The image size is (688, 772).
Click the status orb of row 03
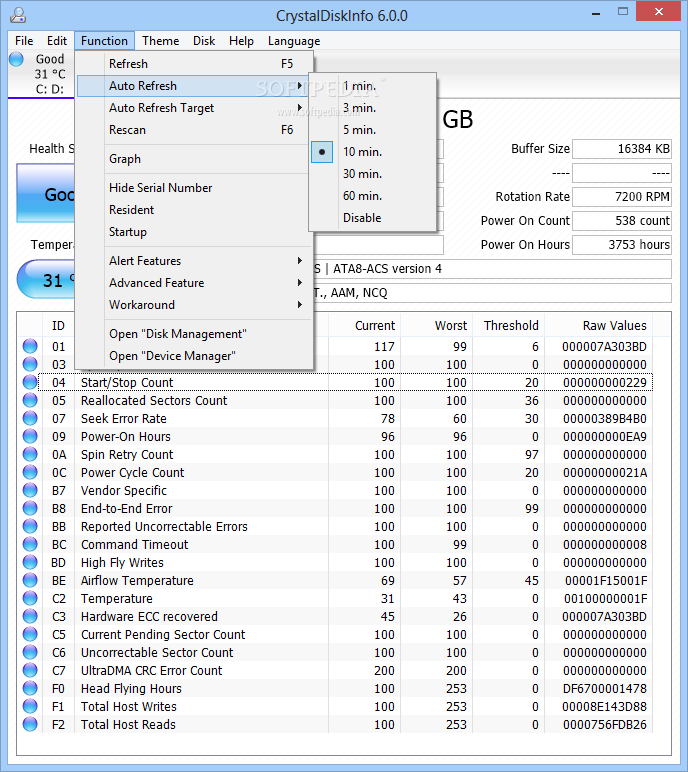tap(30, 364)
